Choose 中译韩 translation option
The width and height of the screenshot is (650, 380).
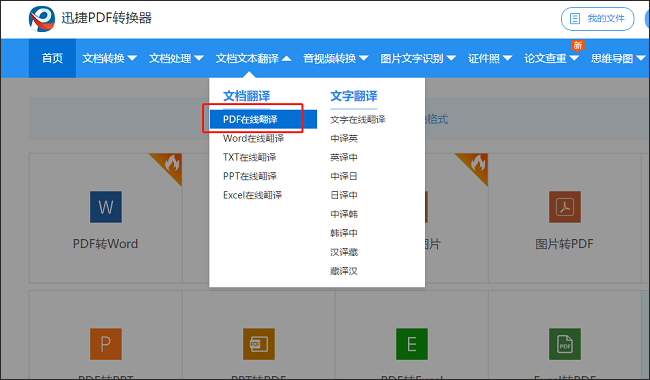coord(344,214)
